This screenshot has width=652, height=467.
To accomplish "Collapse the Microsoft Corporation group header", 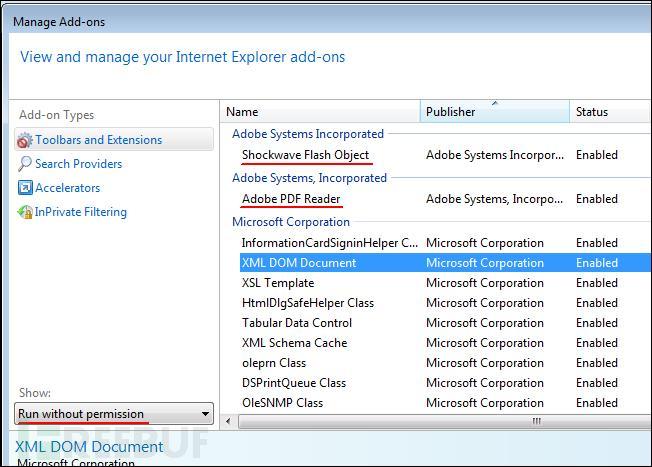I will 291,222.
